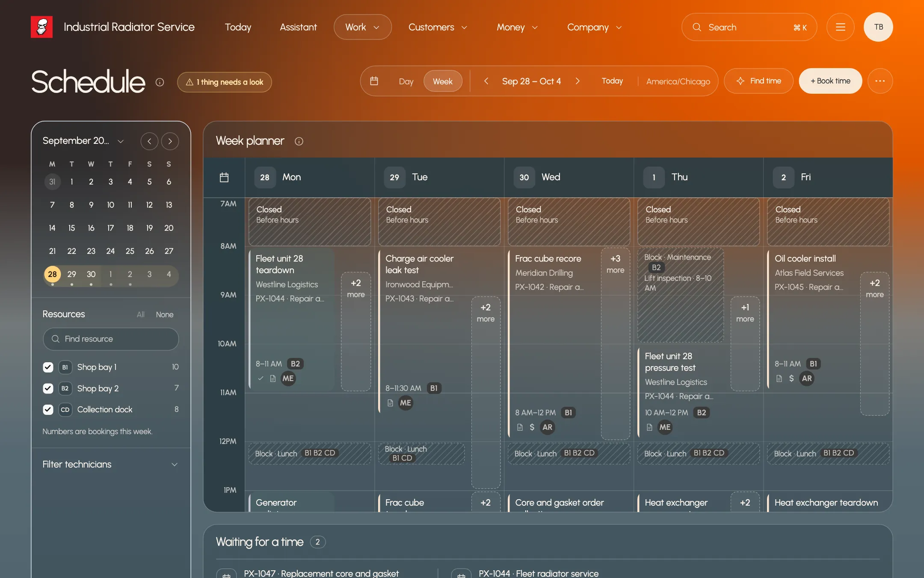Uncheck the Collection dock resource

pos(48,410)
